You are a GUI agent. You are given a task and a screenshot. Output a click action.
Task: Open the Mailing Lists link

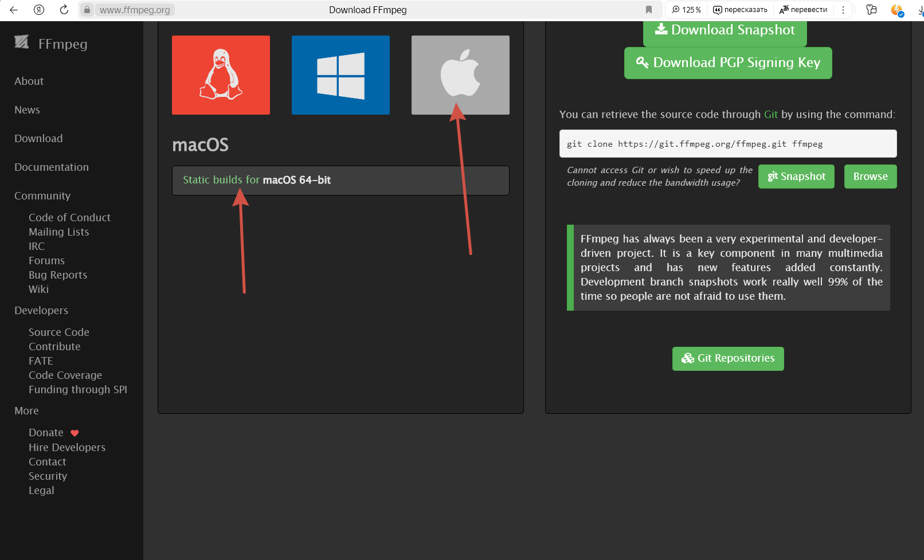click(x=59, y=232)
